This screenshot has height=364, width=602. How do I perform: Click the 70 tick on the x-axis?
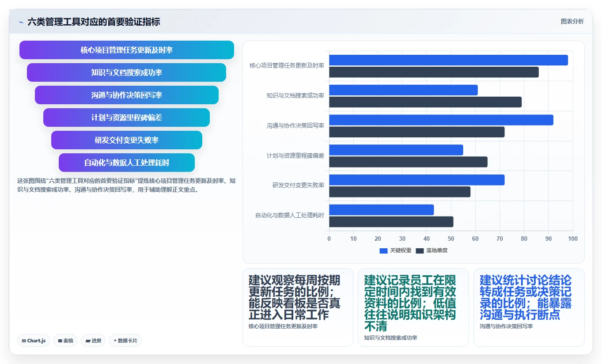tap(500, 239)
